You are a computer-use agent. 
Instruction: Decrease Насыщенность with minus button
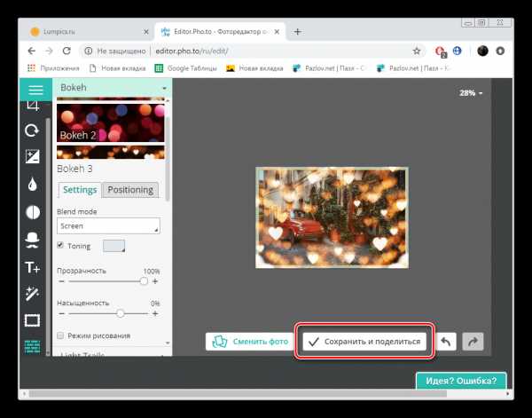click(61, 313)
